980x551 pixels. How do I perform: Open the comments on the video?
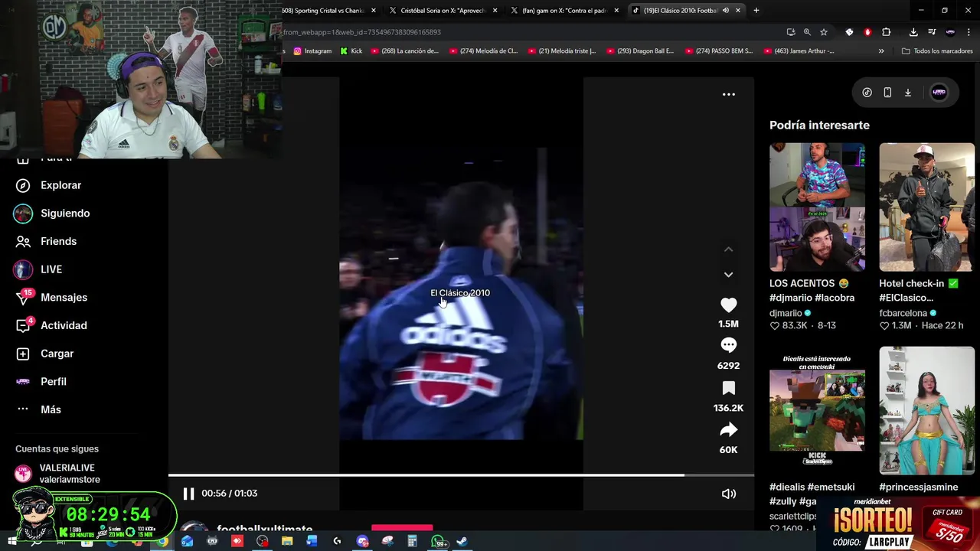pyautogui.click(x=728, y=346)
